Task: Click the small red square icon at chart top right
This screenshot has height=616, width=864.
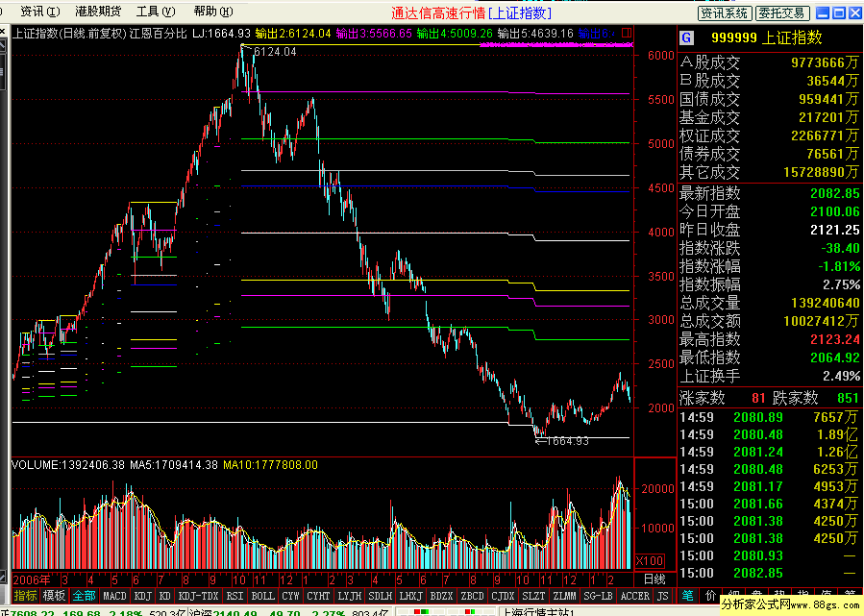Action: [627, 33]
